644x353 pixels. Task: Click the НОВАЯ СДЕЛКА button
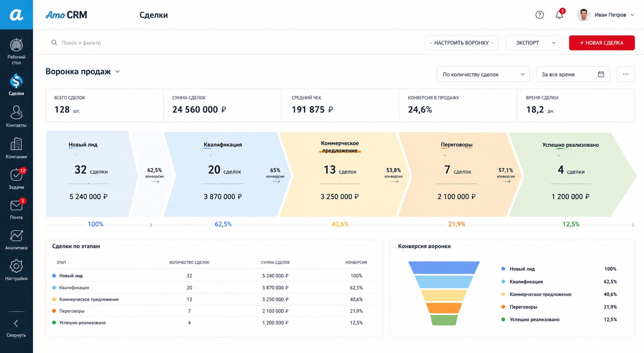(602, 43)
